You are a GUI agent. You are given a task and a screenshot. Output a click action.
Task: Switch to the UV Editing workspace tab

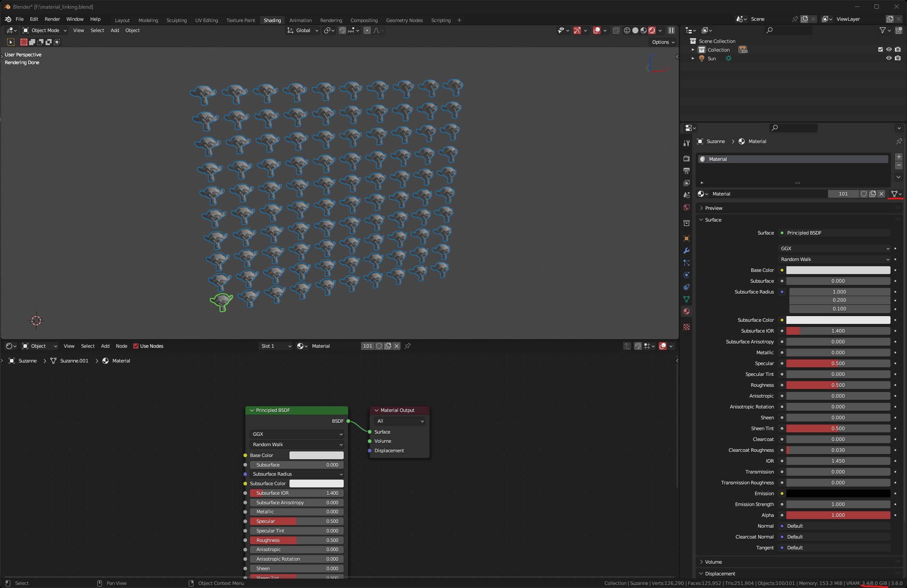click(x=207, y=20)
